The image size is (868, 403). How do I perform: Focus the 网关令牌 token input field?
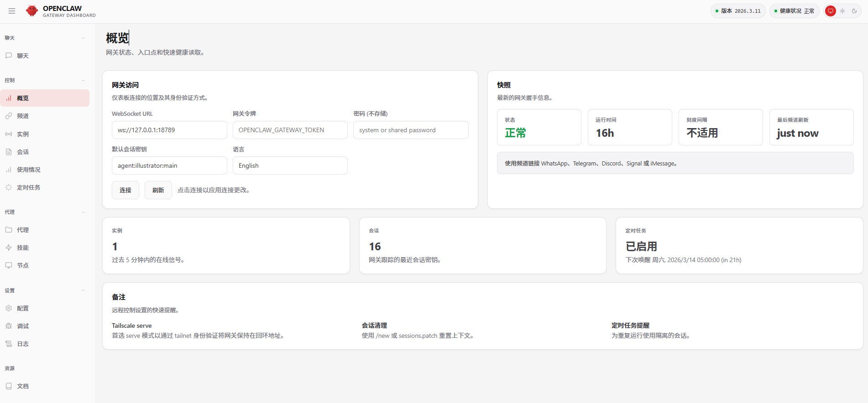(290, 130)
